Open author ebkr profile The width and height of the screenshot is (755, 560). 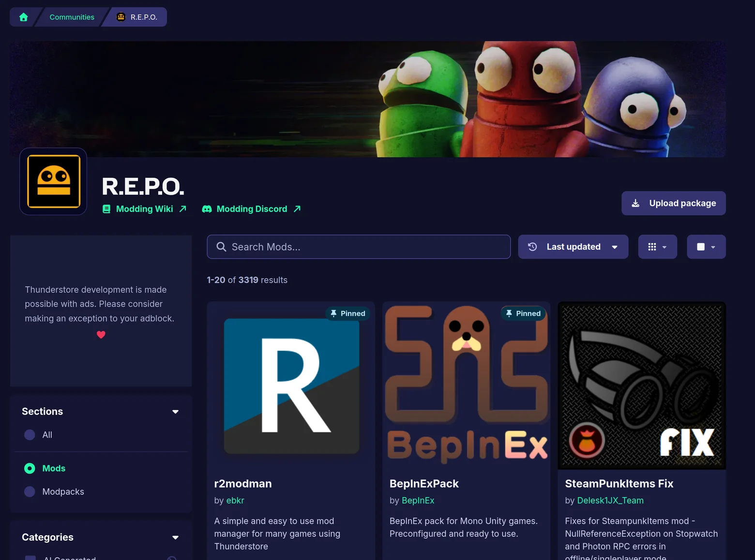tap(235, 501)
